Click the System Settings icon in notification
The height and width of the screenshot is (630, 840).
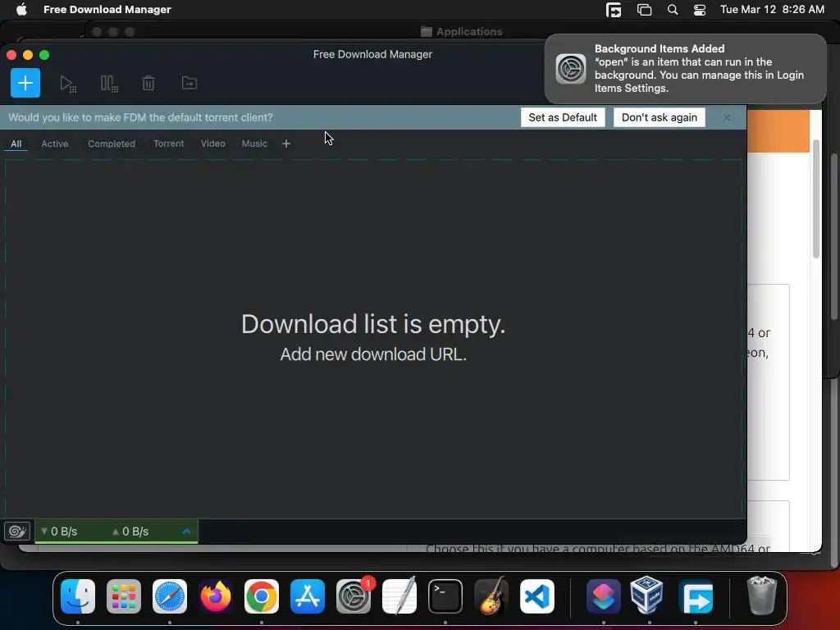pyautogui.click(x=571, y=69)
